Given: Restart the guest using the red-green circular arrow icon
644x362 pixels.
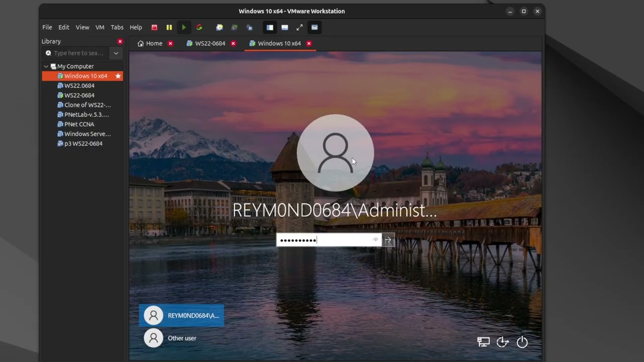Looking at the screenshot, I should [x=199, y=27].
